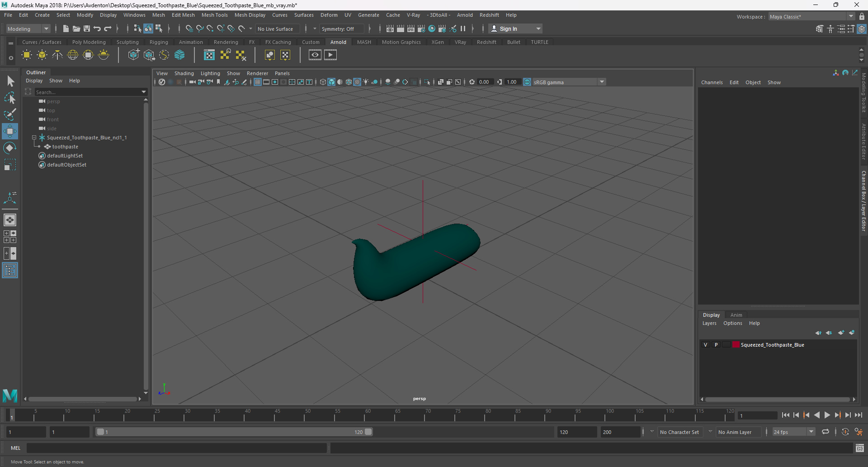Screen dimensions: 868x467
Task: Undo the last action with the Undo icon
Action: pyautogui.click(x=97, y=29)
